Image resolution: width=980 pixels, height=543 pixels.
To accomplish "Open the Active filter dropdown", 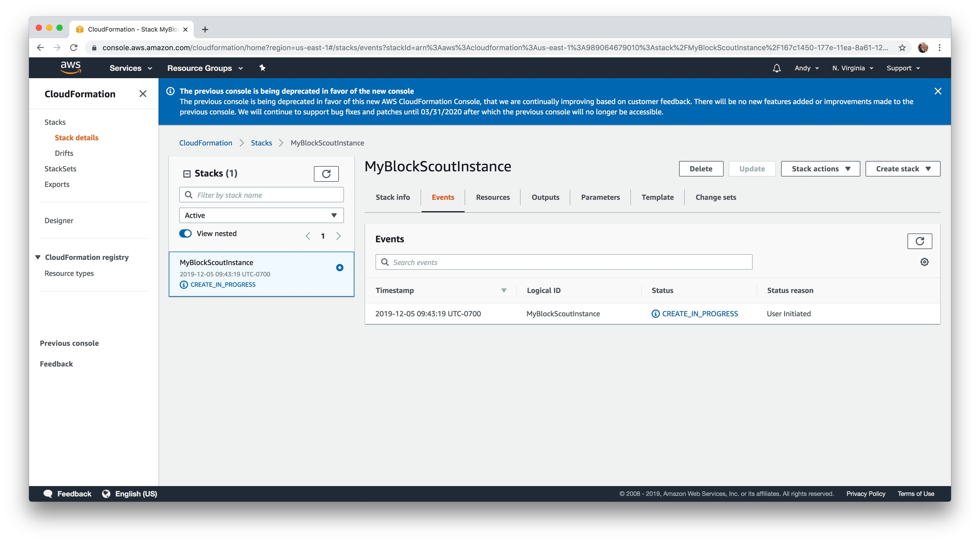I will point(261,215).
